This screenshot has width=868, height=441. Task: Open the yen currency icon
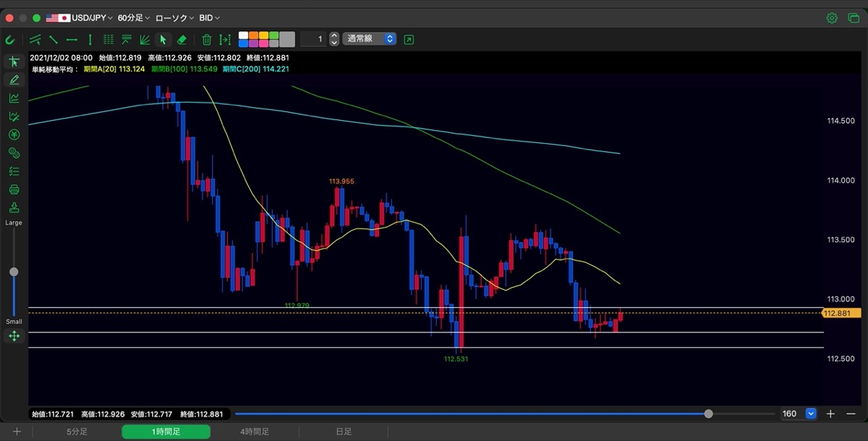pyautogui.click(x=14, y=134)
